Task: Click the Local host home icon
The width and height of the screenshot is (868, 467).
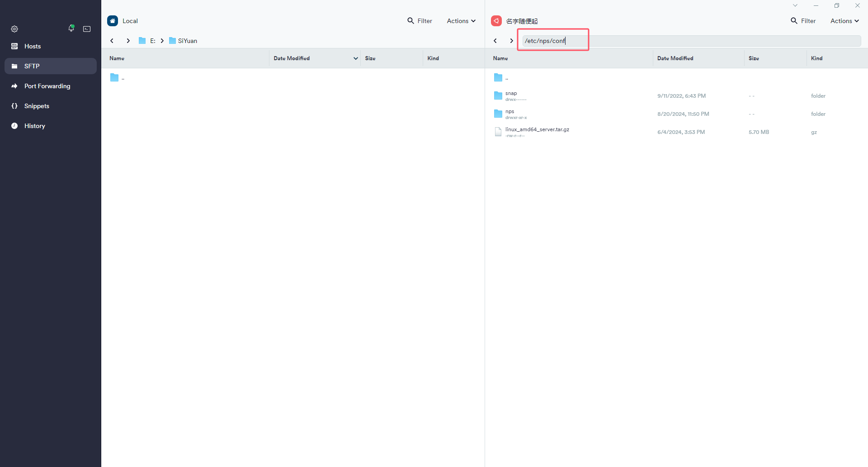Action: pos(113,21)
